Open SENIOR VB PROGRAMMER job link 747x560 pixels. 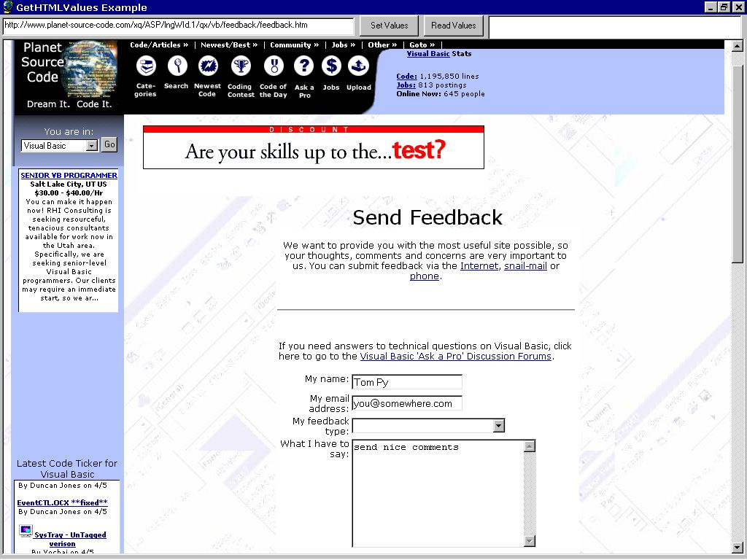69,175
